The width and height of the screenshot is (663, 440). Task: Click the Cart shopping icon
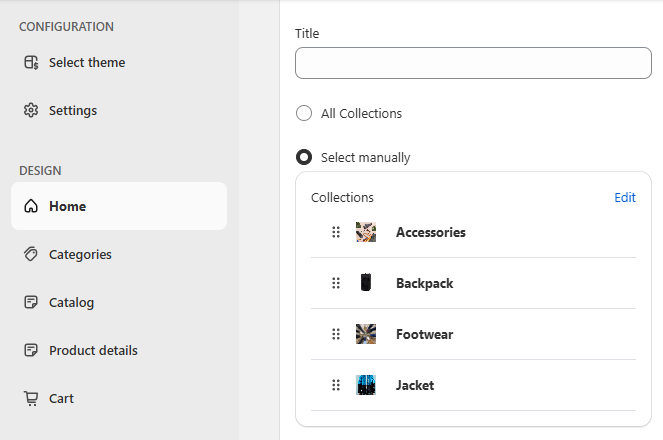click(x=31, y=398)
